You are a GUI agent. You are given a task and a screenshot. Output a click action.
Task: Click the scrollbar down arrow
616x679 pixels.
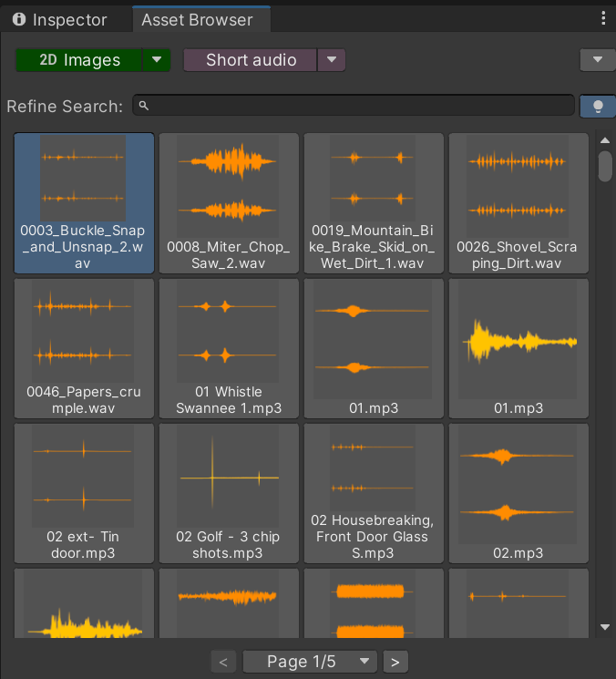click(x=605, y=627)
